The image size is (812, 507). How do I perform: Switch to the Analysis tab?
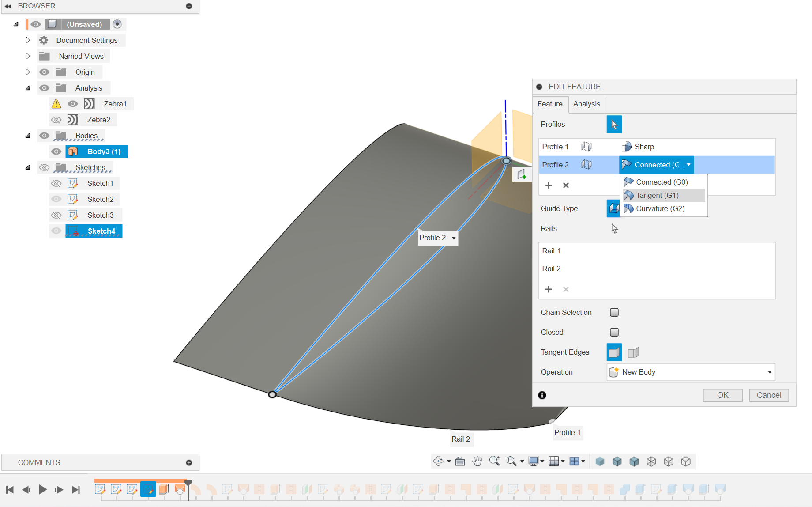point(586,104)
